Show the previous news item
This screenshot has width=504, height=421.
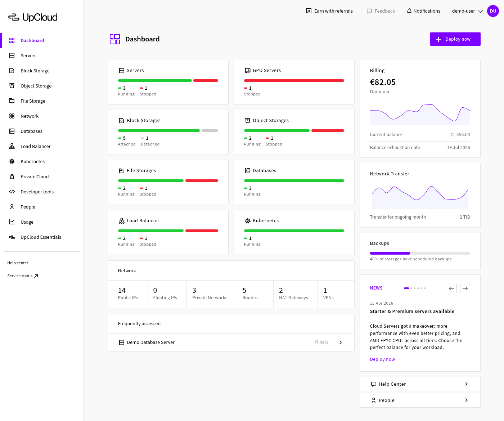(451, 288)
